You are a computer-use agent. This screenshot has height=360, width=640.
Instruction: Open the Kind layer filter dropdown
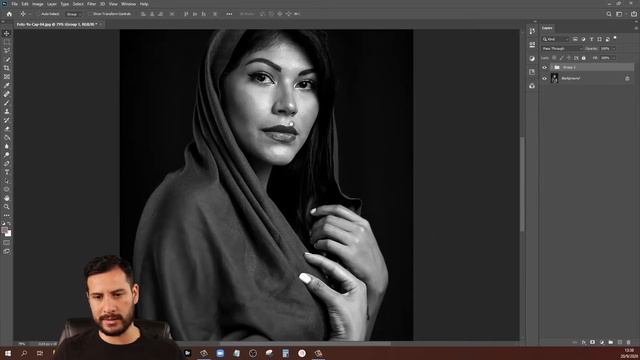[555, 39]
